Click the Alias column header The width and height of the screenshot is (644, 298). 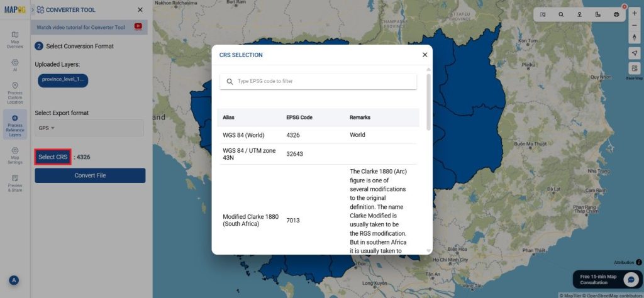click(228, 118)
